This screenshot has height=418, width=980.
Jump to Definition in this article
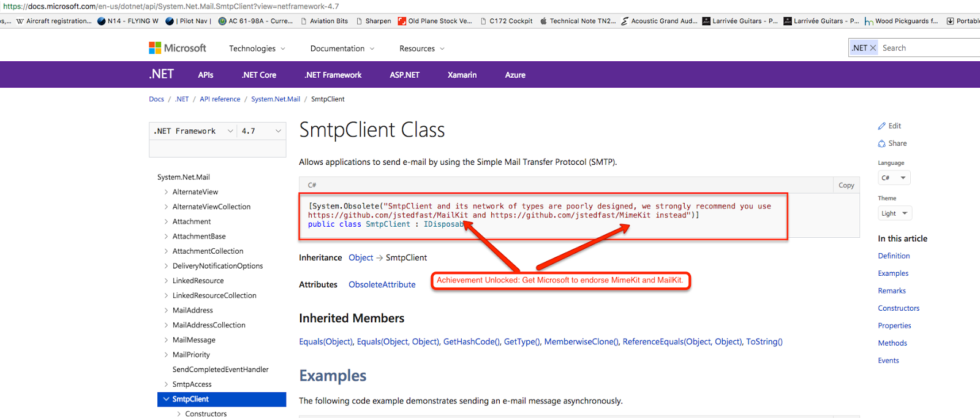point(894,256)
